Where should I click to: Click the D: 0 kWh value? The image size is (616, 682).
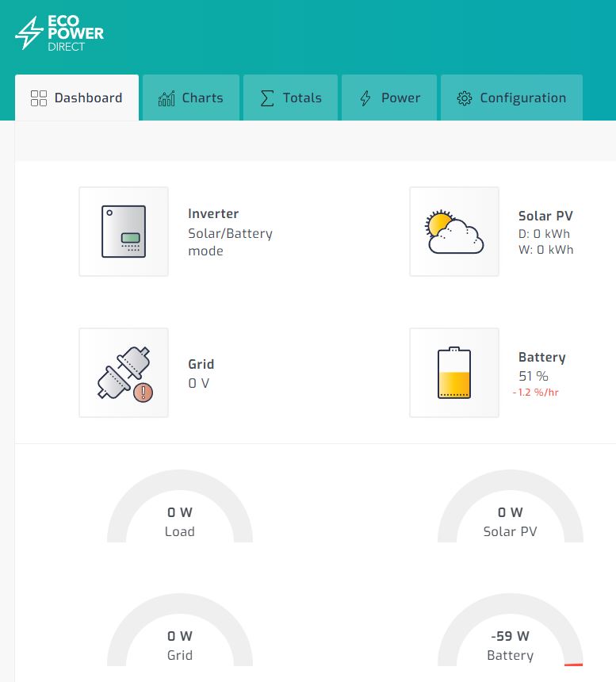click(x=545, y=234)
